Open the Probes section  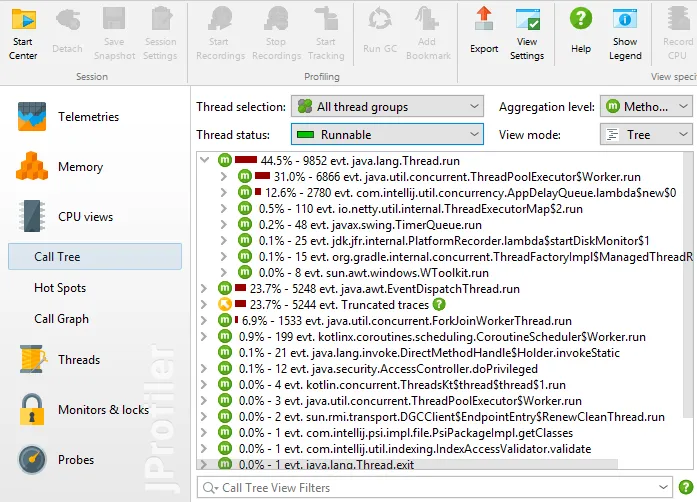(x=56, y=459)
